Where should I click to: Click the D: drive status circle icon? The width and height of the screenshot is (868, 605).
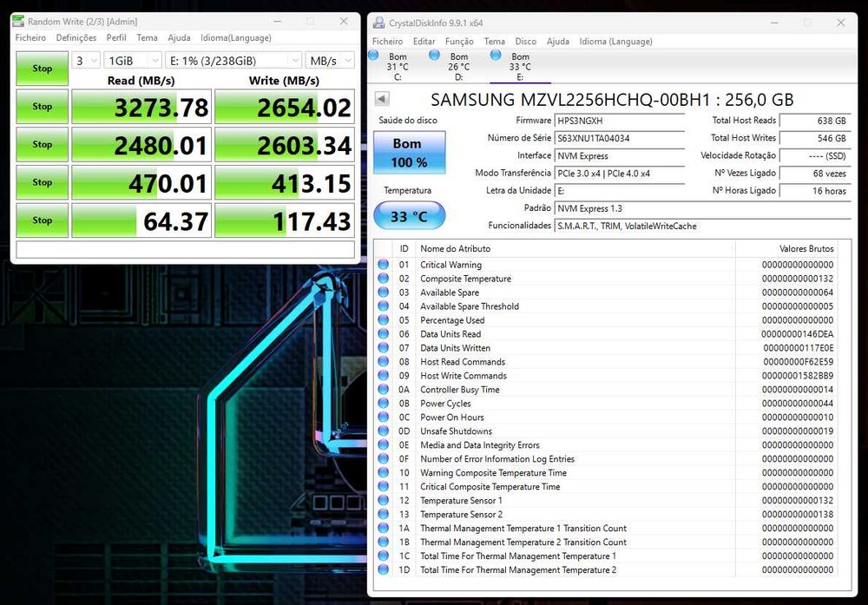(x=435, y=55)
